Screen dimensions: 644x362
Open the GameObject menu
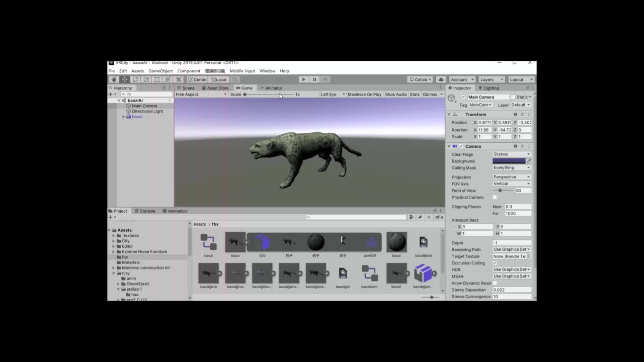point(160,71)
